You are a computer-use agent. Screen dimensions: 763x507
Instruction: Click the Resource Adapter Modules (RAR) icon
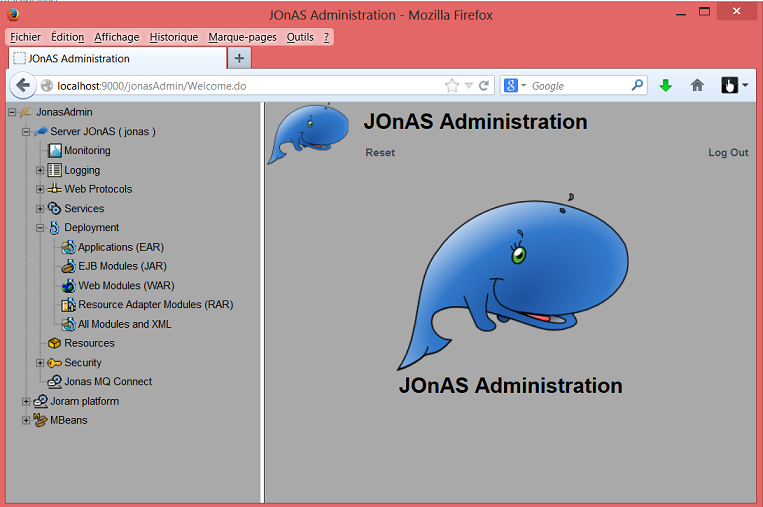click(68, 305)
